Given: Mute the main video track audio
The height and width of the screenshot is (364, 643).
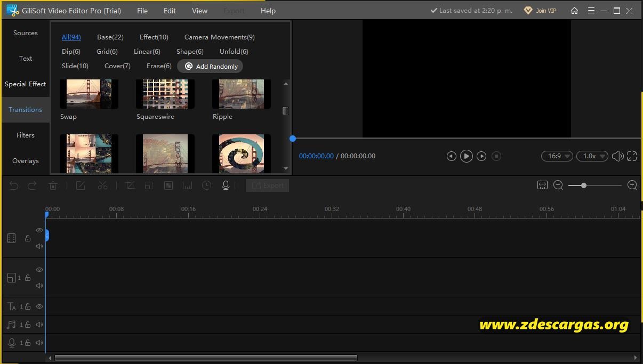Looking at the screenshot, I should pos(39,246).
